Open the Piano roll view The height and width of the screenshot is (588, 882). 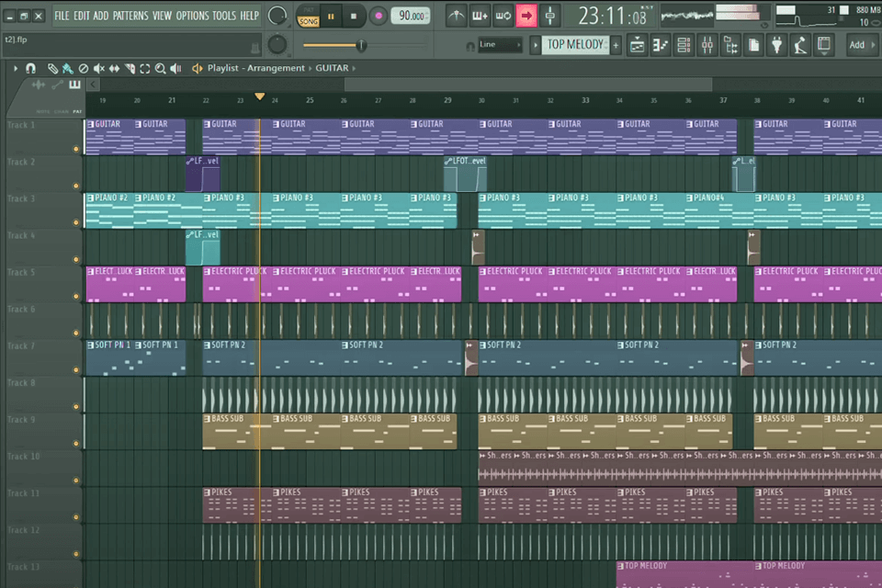tap(659, 44)
